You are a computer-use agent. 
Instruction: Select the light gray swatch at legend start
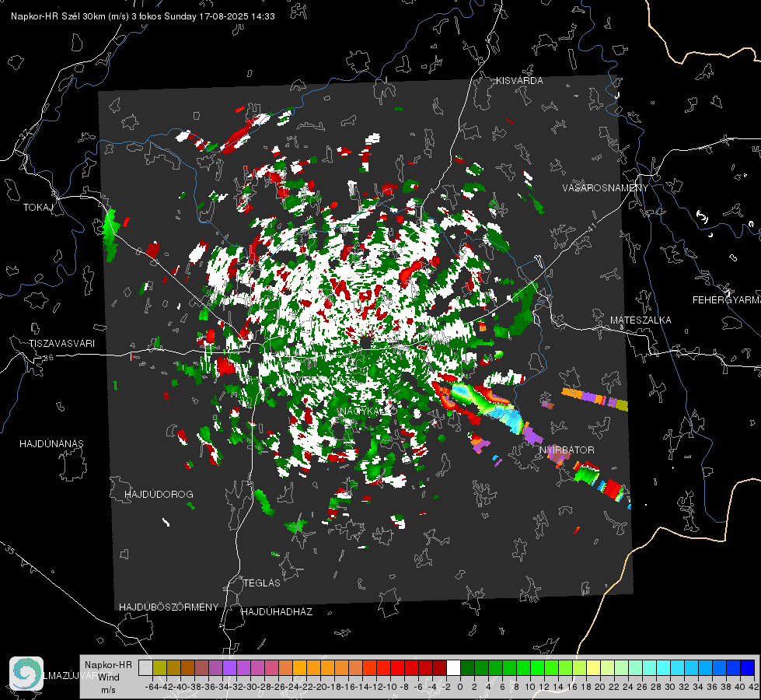145,667
